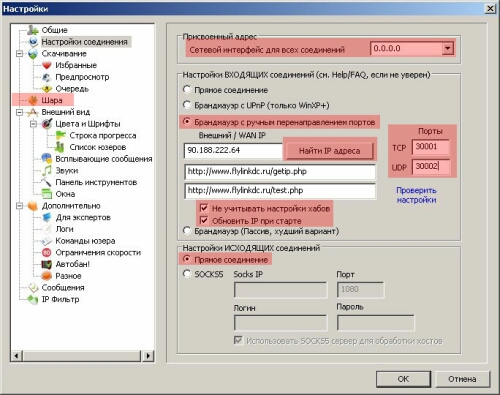Collapse the Дополнительно tree node
The width and height of the screenshot is (500, 395).
(x=19, y=206)
